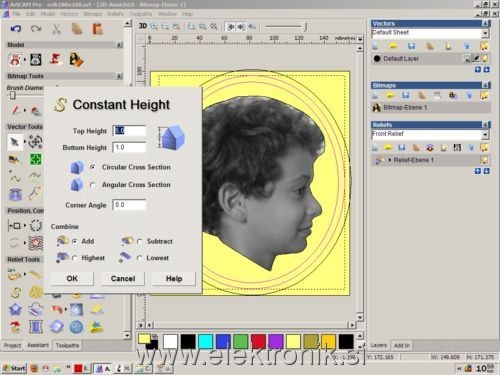Screen dimensions: 500x375
Task: Click the Paste clipboard icon
Action: pyautogui.click(x=97, y=29)
